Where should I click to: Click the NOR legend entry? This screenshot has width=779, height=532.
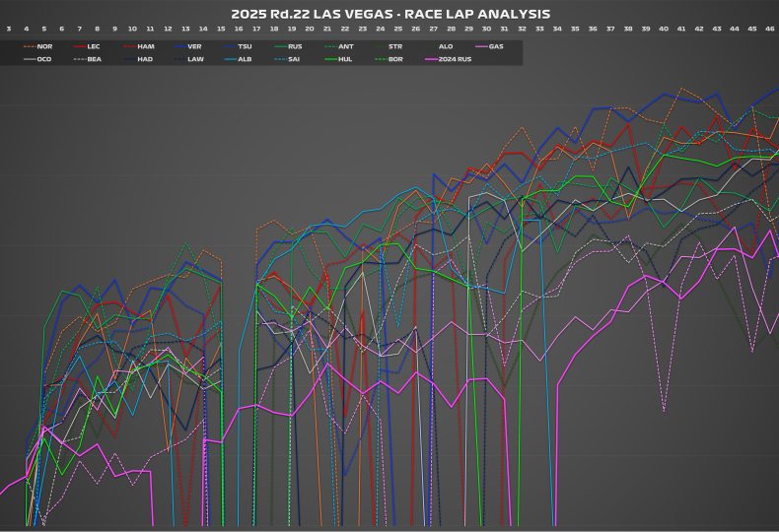(37, 46)
